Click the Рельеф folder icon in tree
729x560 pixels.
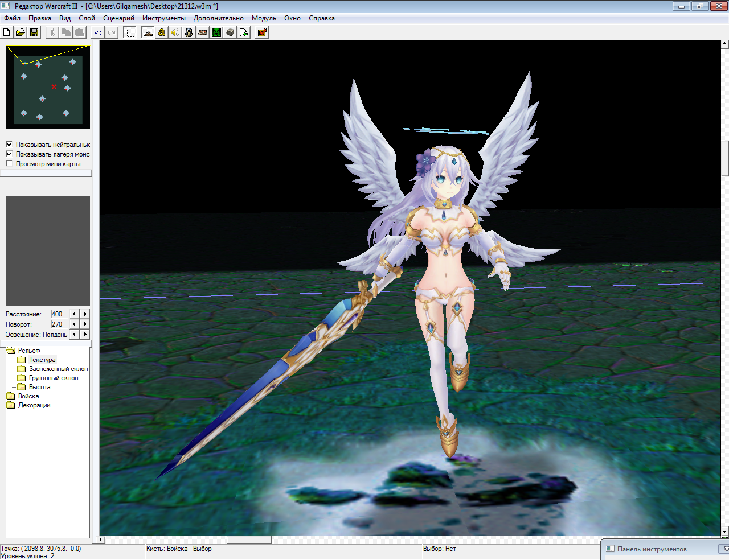(x=11, y=351)
